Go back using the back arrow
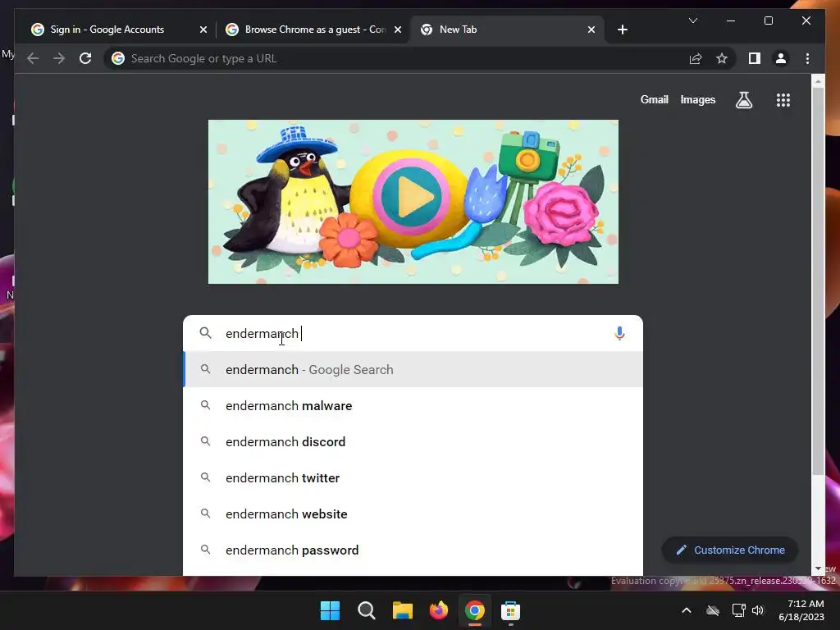The image size is (840, 630). click(33, 58)
